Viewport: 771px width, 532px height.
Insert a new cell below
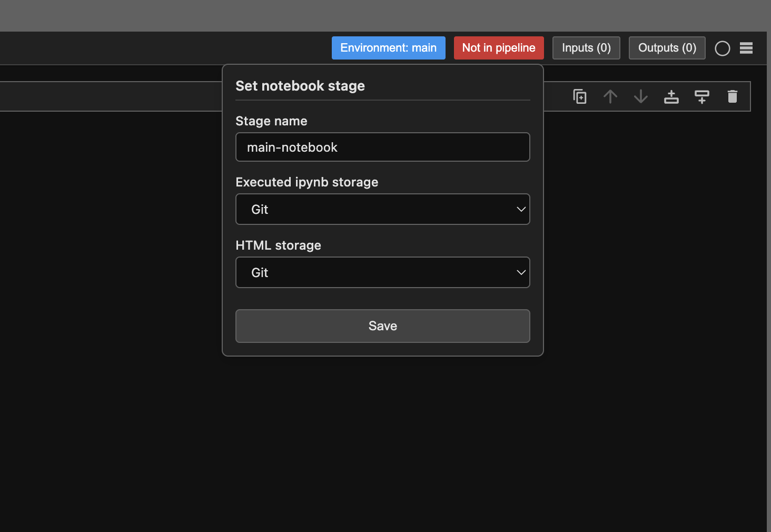coord(702,97)
